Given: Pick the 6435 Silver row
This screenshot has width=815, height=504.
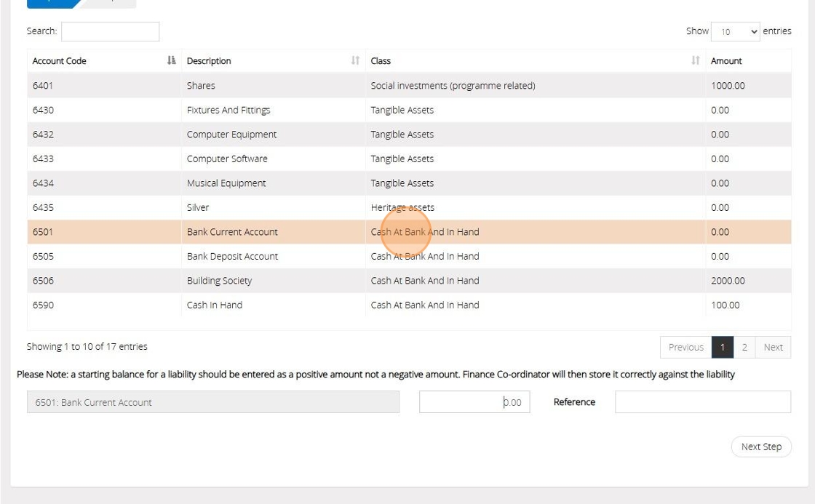Looking at the screenshot, I should click(x=197, y=208).
